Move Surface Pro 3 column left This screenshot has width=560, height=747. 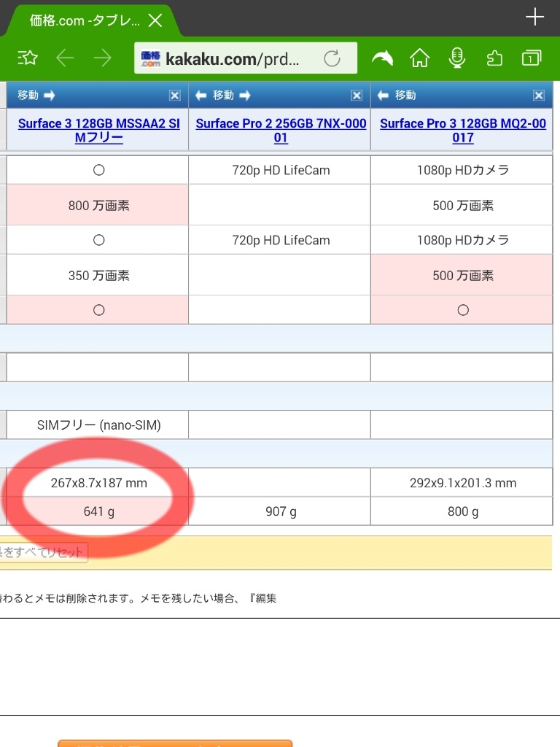tap(383, 96)
